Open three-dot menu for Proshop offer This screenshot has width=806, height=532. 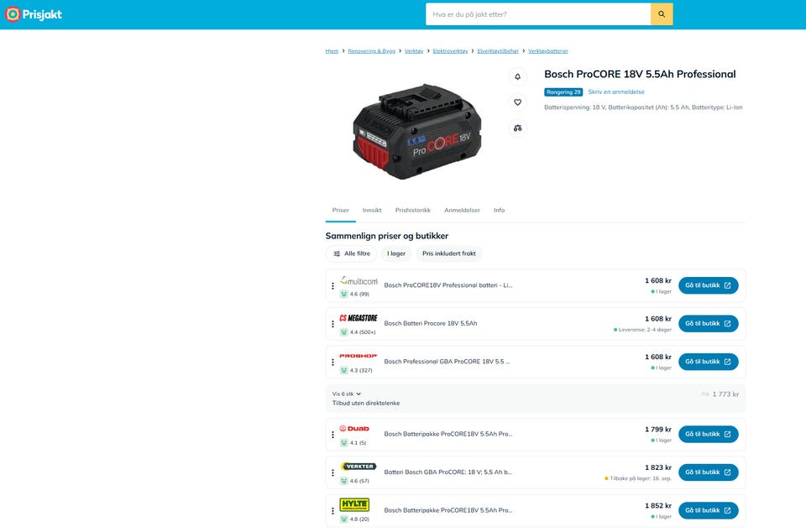coord(332,362)
